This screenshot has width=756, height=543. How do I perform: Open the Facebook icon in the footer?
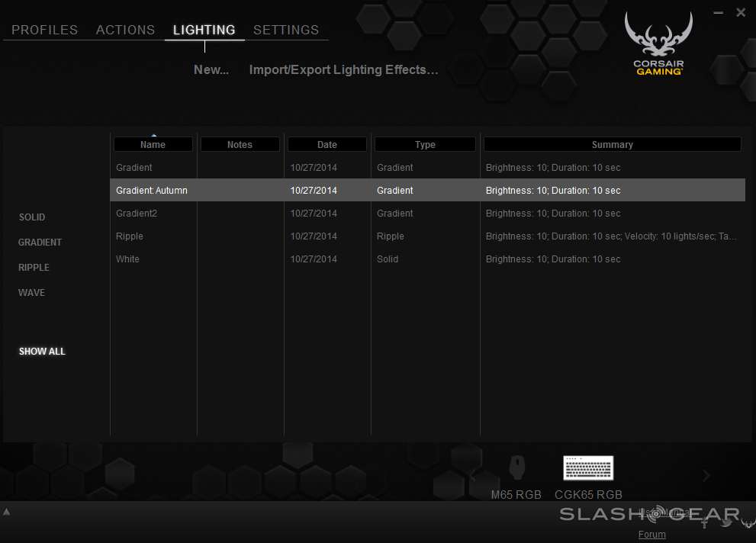point(705,522)
